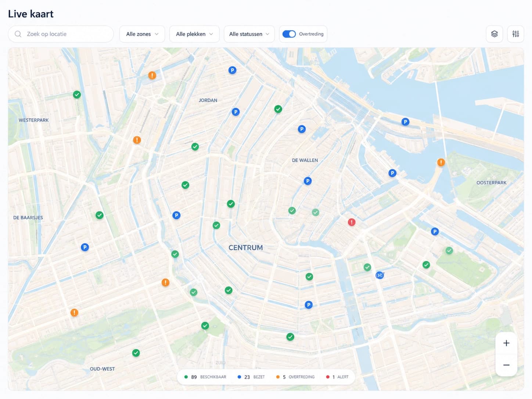Click the DE WALLEN map label
This screenshot has width=532, height=399.
pos(305,160)
